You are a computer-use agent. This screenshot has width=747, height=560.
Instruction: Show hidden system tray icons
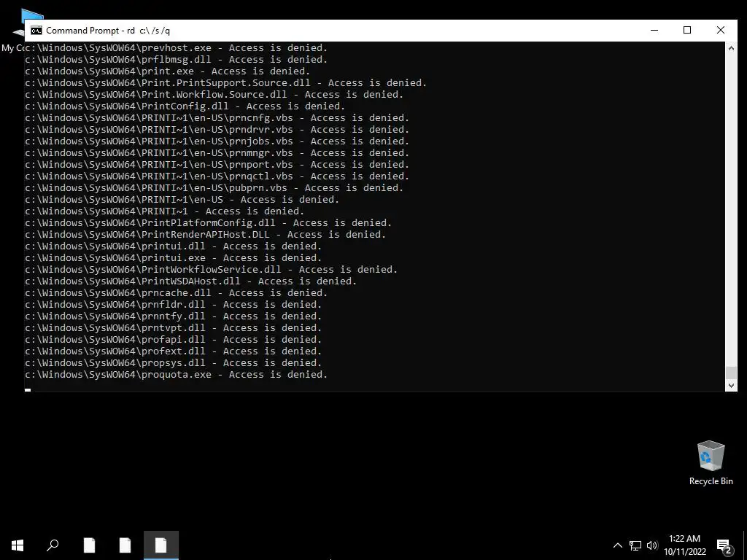pyautogui.click(x=617, y=545)
